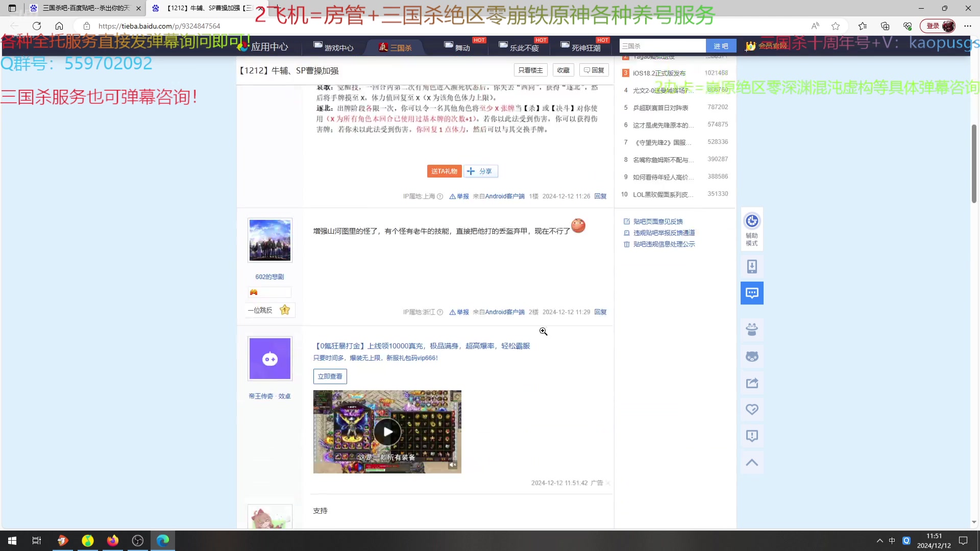
Task: Click the 三国杀 search input field
Action: click(663, 46)
